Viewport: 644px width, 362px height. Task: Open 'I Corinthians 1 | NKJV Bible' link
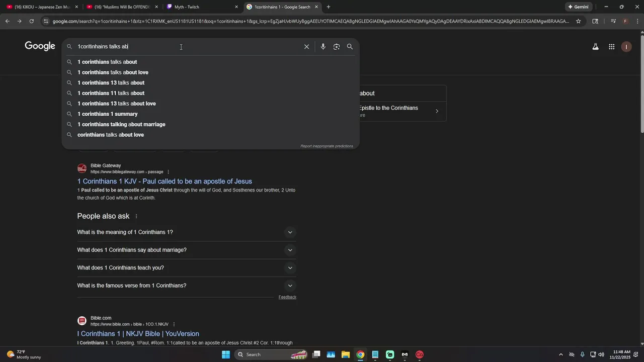[x=138, y=334]
